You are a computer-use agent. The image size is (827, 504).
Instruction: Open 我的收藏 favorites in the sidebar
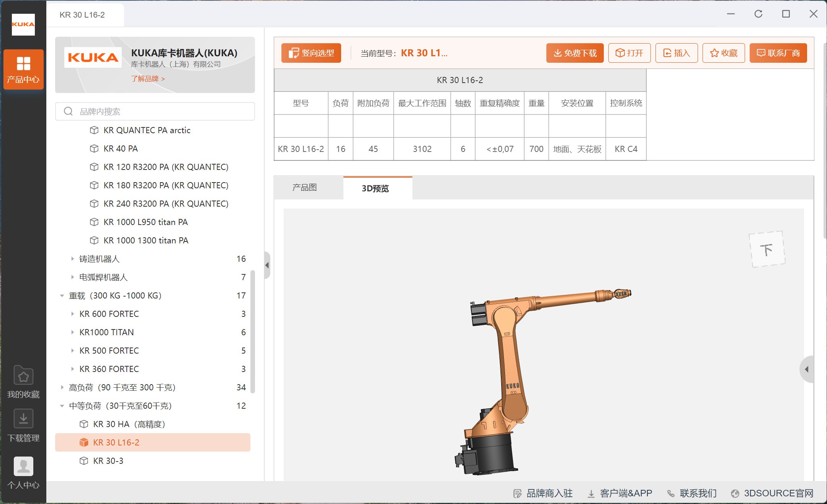pos(23,382)
